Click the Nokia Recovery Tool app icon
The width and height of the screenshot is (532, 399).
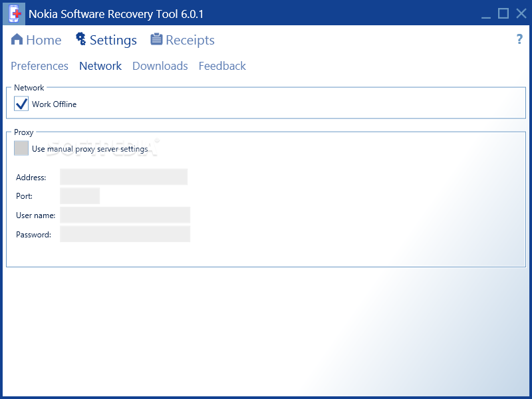(14, 13)
